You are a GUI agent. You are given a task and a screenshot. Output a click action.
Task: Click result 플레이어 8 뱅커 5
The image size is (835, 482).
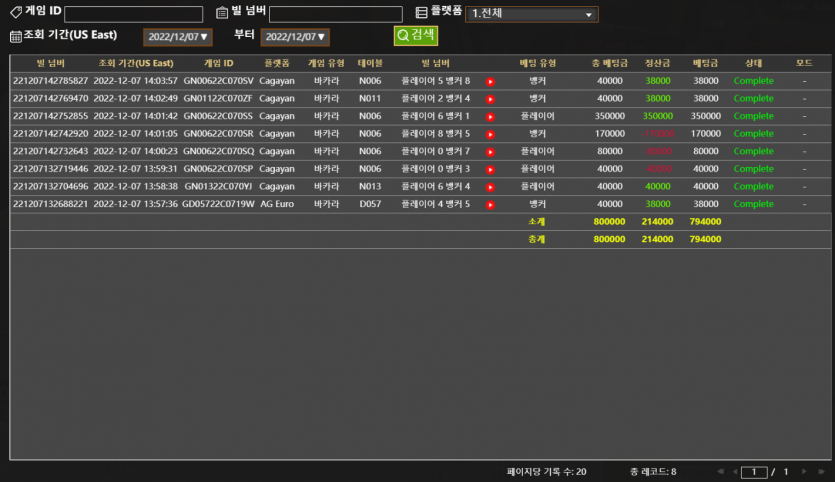(436, 134)
